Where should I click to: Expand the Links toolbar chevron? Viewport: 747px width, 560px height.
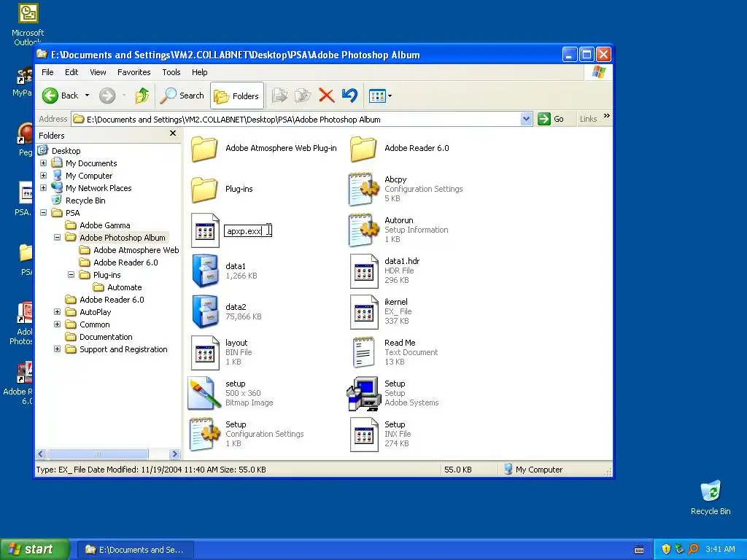click(x=606, y=116)
